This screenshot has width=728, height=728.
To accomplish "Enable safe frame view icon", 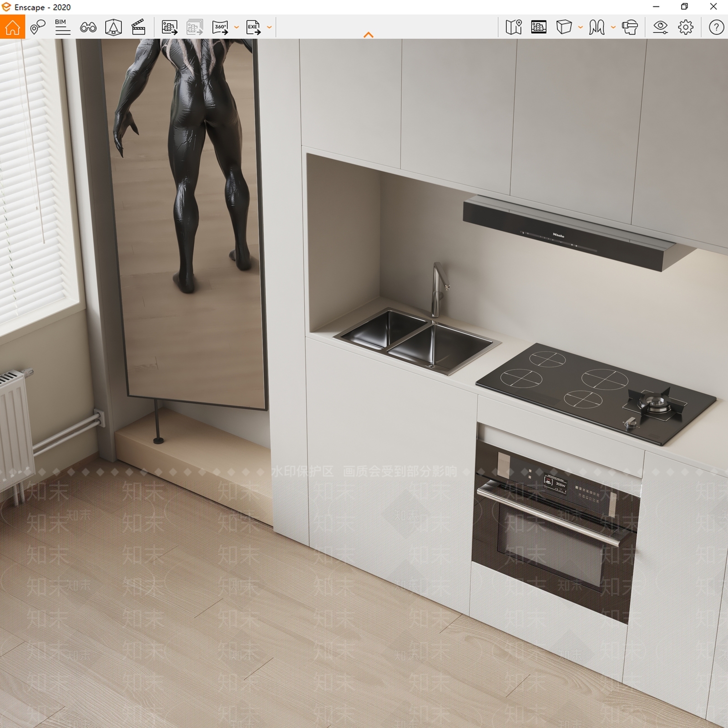I will coord(113,27).
